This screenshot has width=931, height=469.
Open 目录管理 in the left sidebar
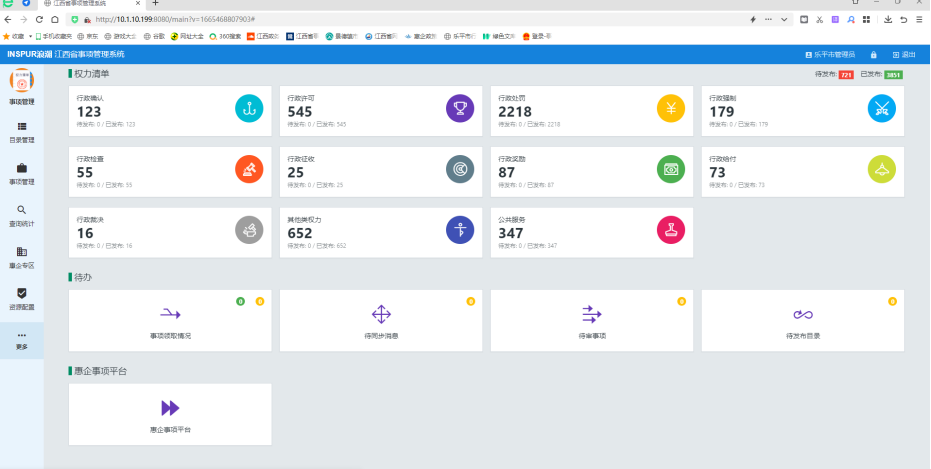21,132
